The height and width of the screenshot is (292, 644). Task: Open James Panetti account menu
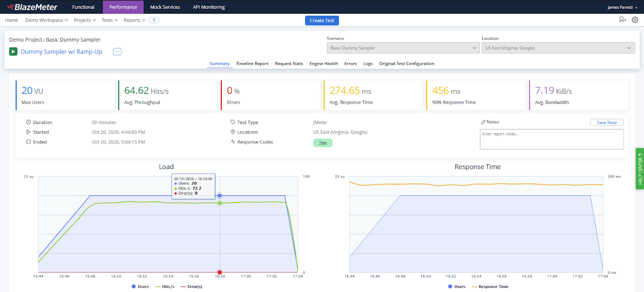[x=622, y=7]
